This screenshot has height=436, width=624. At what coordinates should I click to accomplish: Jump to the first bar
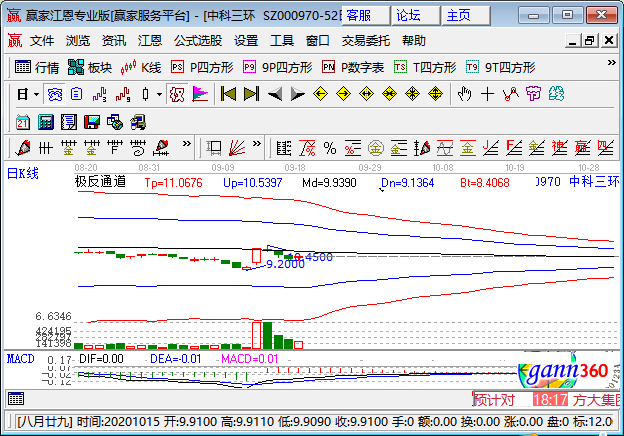pos(228,94)
